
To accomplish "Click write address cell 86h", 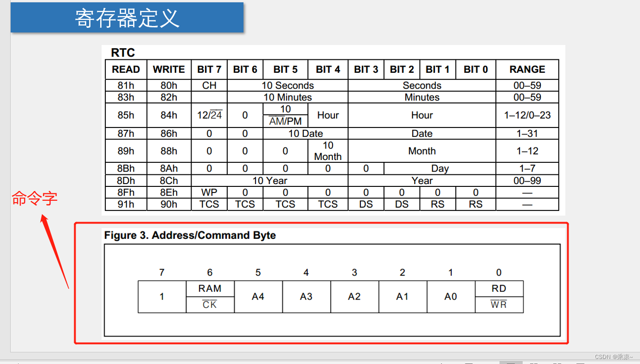I will (x=169, y=134).
